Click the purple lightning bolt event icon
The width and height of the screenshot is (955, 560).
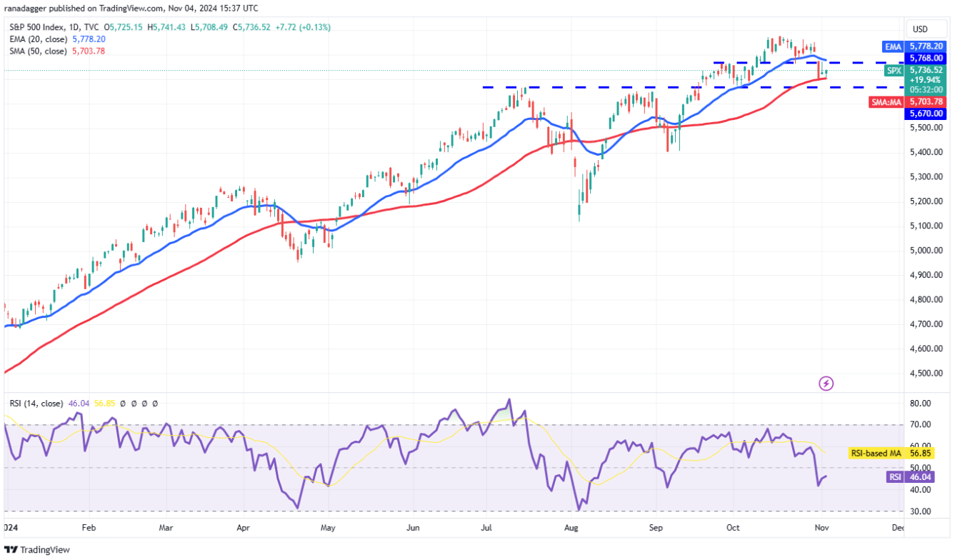(x=826, y=384)
